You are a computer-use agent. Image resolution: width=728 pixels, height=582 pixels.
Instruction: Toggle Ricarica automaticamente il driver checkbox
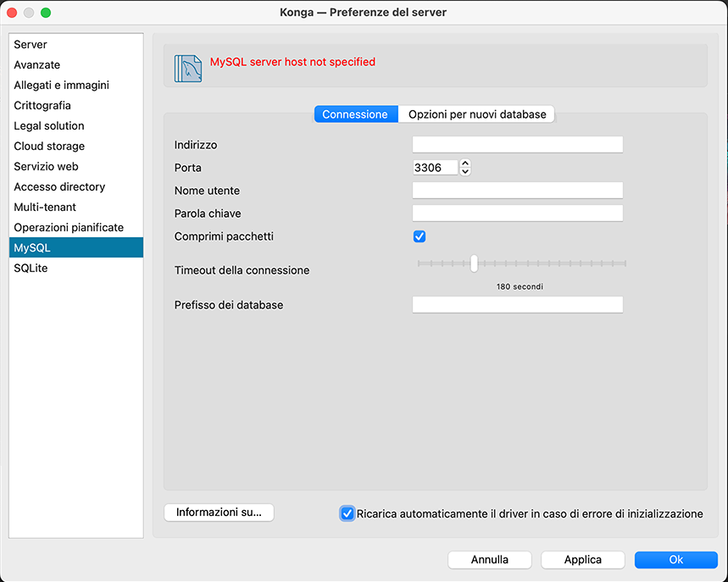[x=347, y=513]
